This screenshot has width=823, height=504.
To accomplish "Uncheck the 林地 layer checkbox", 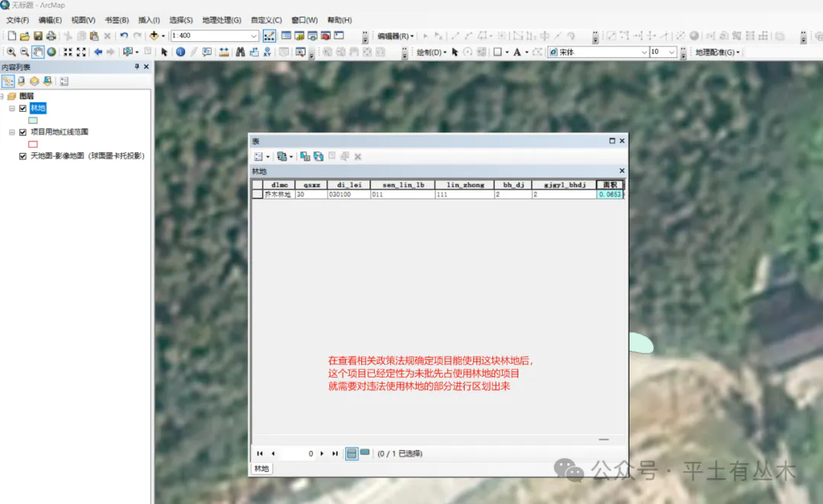I will pos(23,108).
